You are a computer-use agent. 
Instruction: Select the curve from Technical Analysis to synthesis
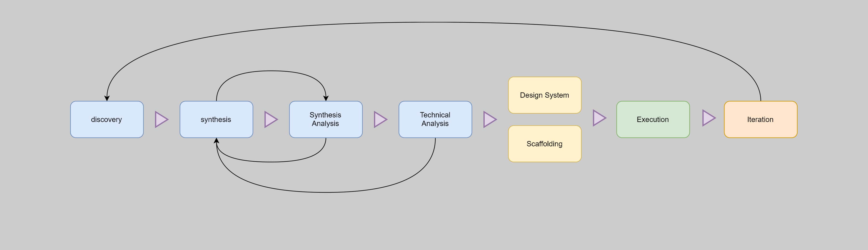pyautogui.click(x=326, y=192)
